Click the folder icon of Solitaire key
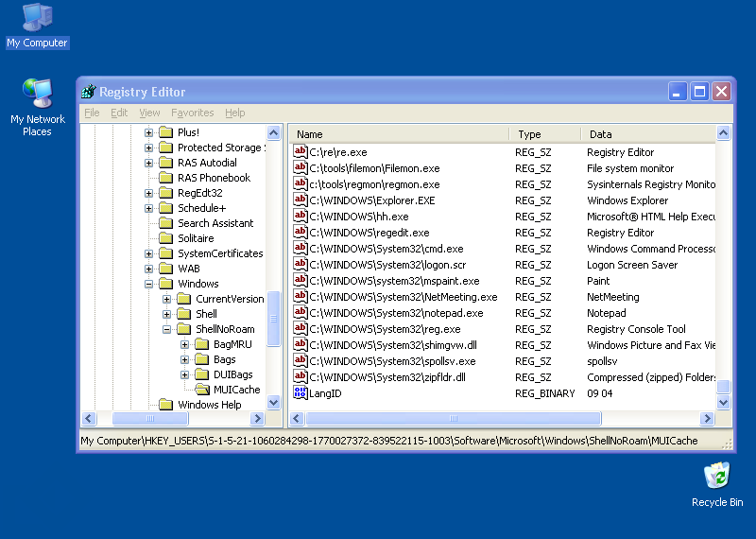The width and height of the screenshot is (756, 539). coord(166,238)
